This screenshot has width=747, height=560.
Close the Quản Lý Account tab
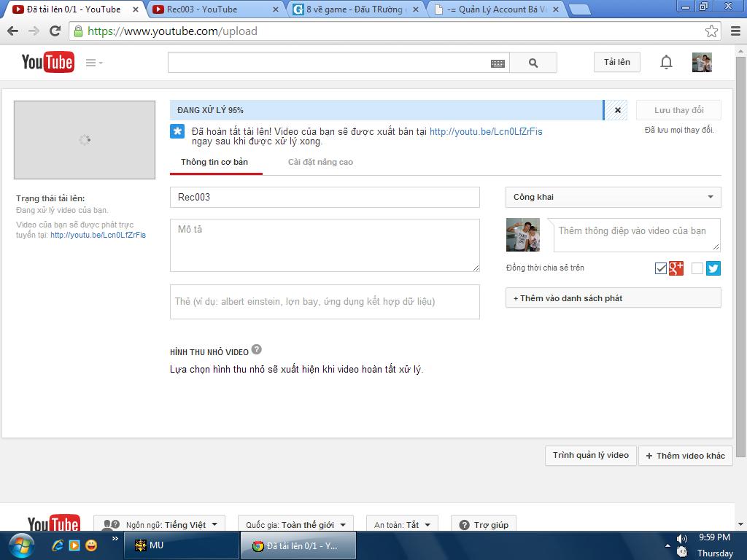(x=555, y=9)
